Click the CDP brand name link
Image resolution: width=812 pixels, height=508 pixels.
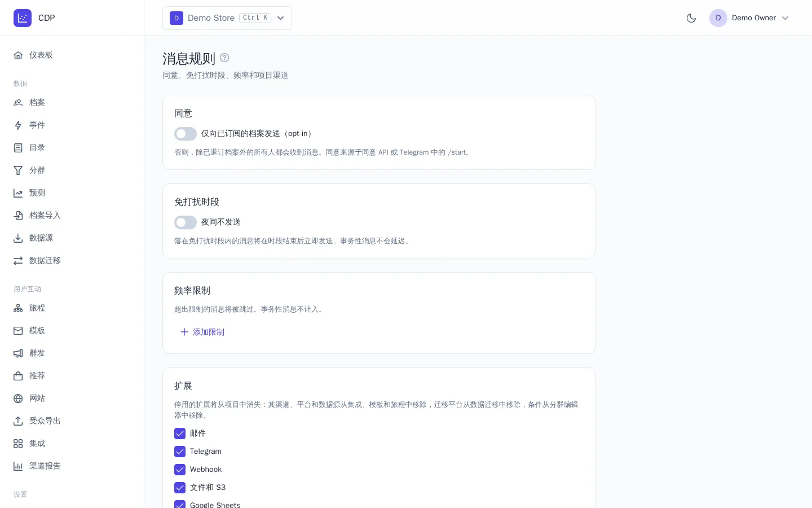(47, 18)
